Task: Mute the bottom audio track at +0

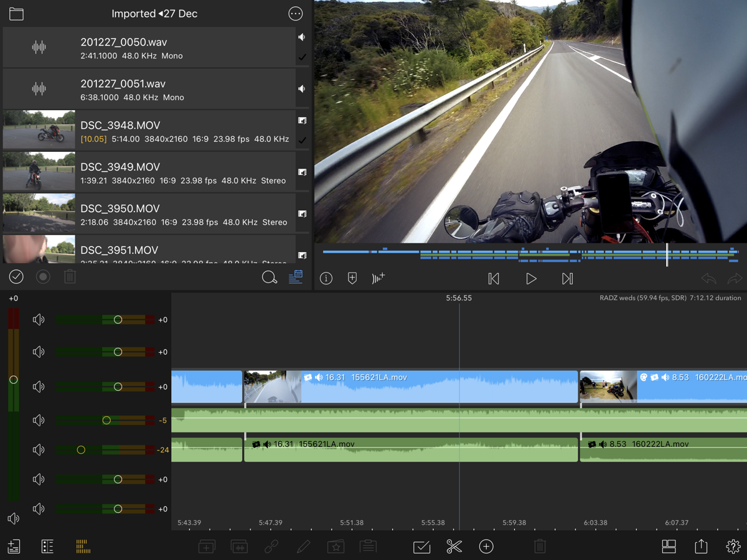Action: click(x=39, y=509)
